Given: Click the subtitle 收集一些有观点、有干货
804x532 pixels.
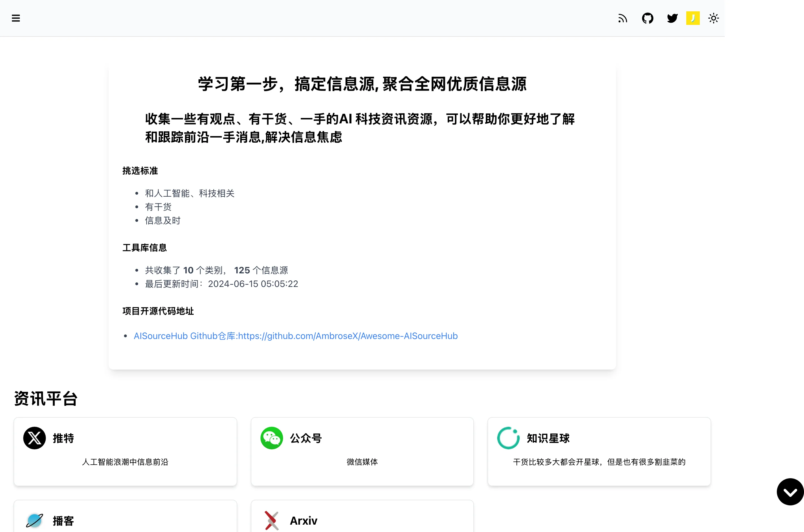Looking at the screenshot, I should pyautogui.click(x=360, y=128).
